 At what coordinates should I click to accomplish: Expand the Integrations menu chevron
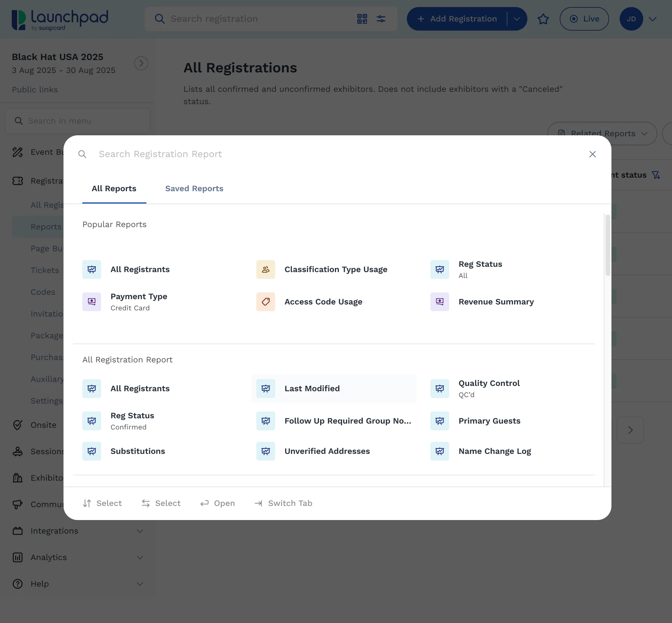coord(140,531)
